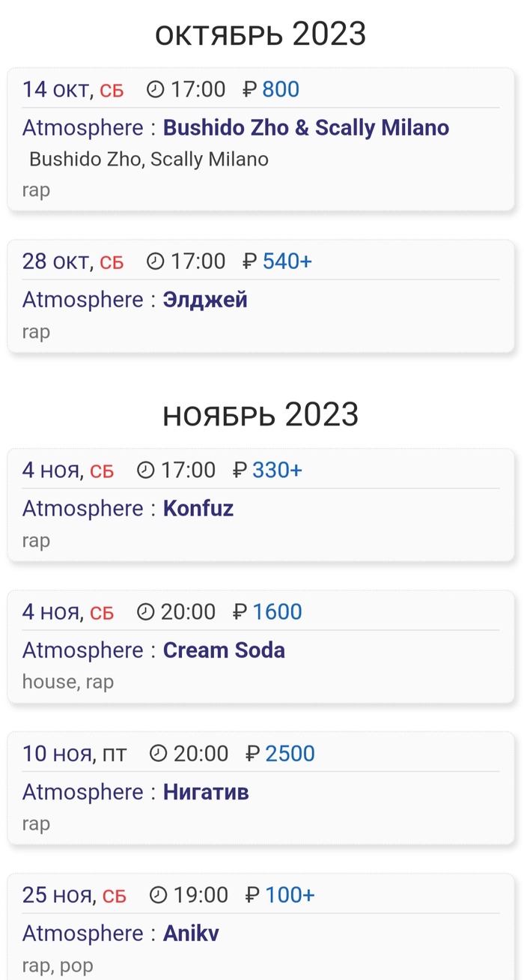Open the Anikv concert link
524x980 pixels.
[x=191, y=934]
